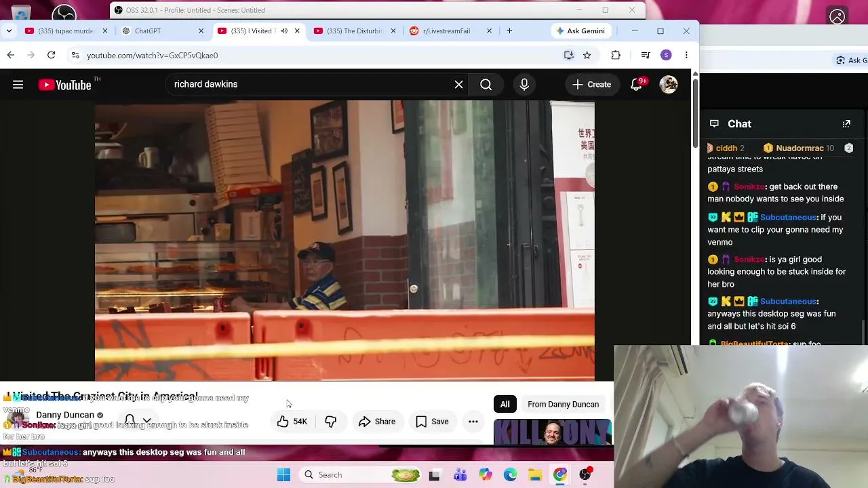
Task: Clear the YouTube search query
Action: 459,85
